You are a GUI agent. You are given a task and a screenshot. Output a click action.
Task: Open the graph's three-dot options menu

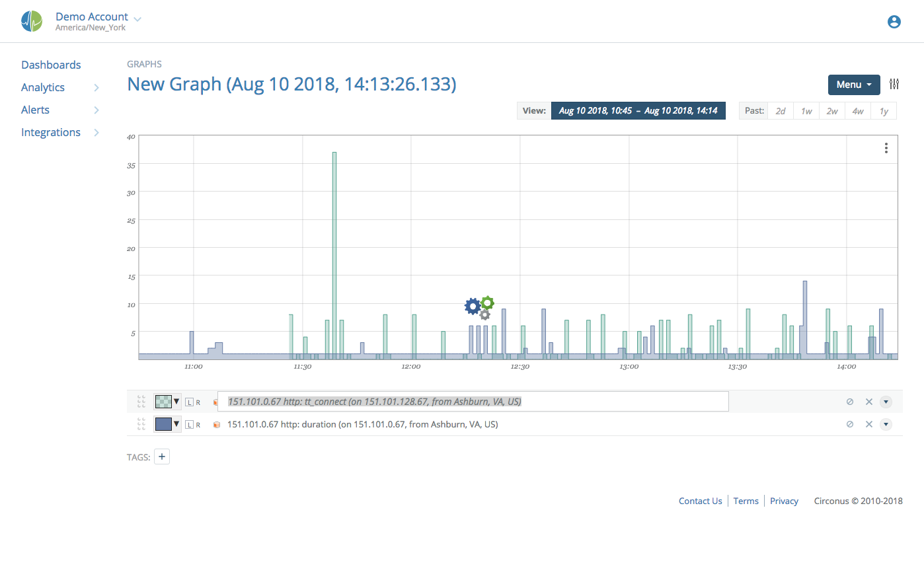(x=886, y=148)
